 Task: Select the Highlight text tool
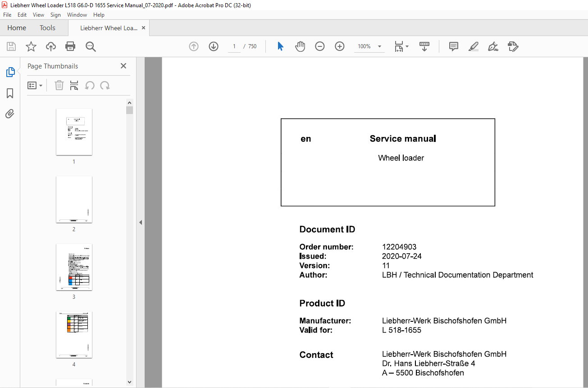[473, 46]
